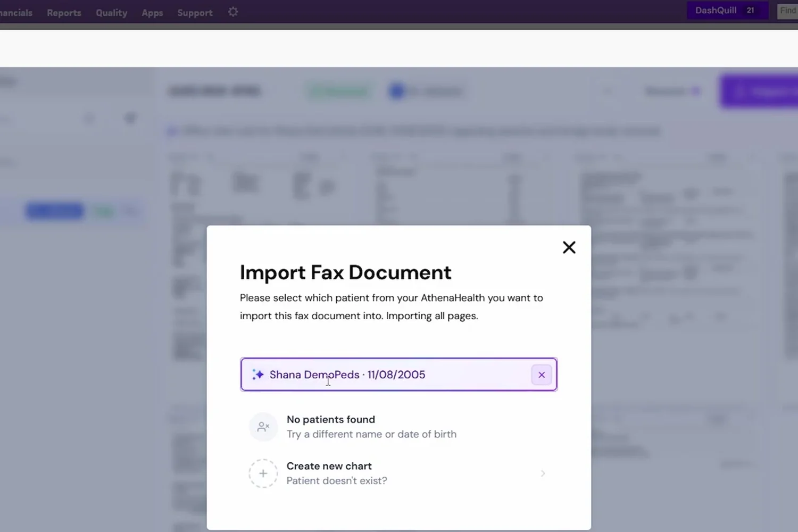Close the Import Fax Document dialog
Screen dimensions: 798x532
[569, 247]
